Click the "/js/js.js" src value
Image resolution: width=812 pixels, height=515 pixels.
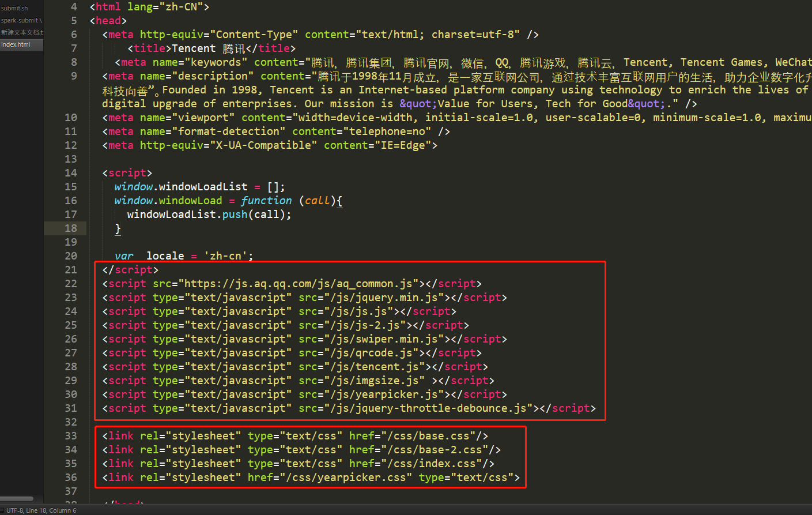(358, 311)
